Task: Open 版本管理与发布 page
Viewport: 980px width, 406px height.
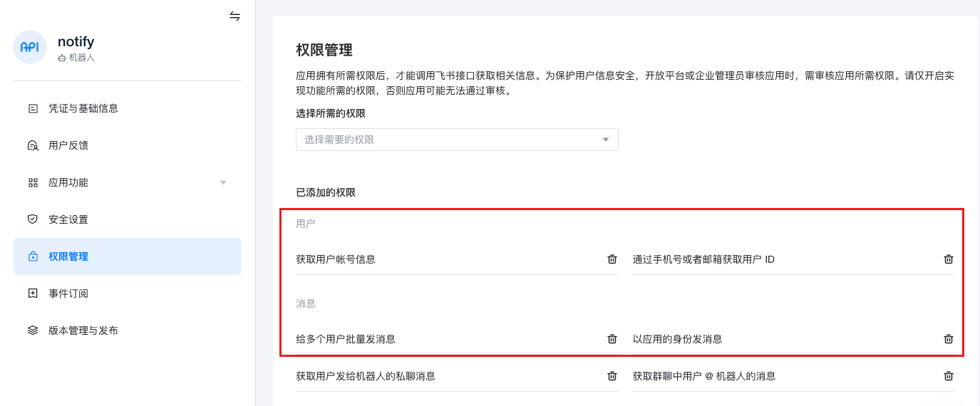Action: [83, 330]
